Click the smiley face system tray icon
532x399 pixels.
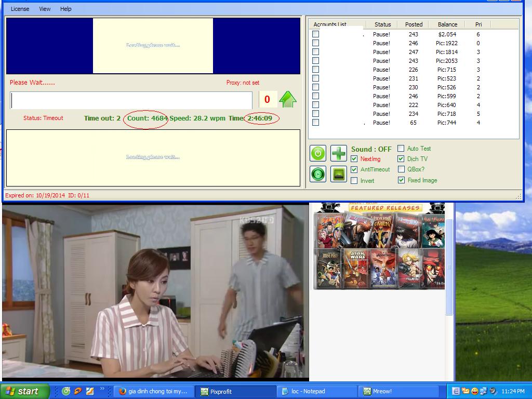tap(475, 391)
